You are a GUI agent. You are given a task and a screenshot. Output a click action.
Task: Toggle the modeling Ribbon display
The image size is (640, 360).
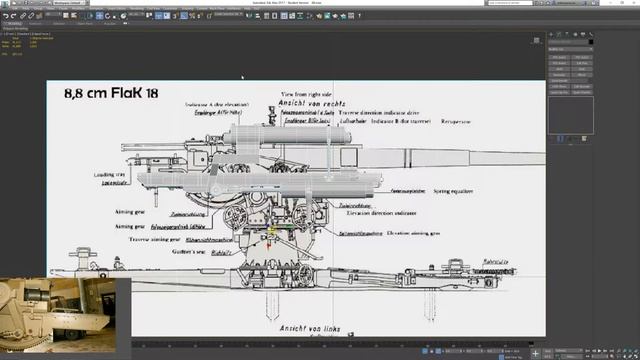[x=284, y=16]
